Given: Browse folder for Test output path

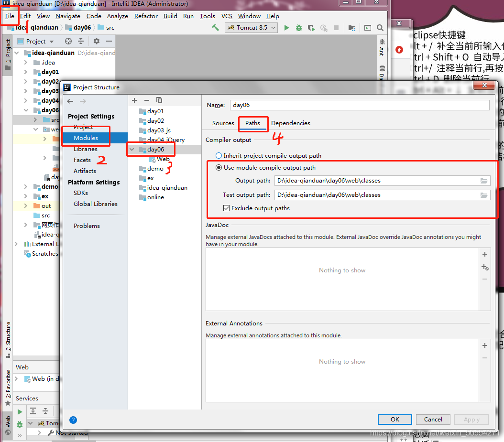Looking at the screenshot, I should point(484,195).
